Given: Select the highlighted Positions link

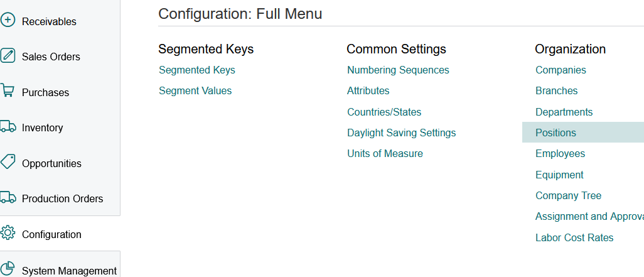Looking at the screenshot, I should [x=555, y=133].
